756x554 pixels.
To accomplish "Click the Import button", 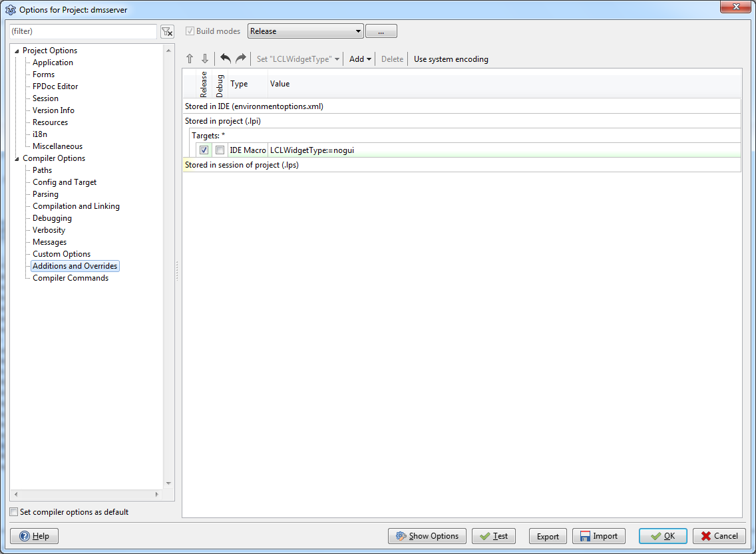I will tap(599, 535).
